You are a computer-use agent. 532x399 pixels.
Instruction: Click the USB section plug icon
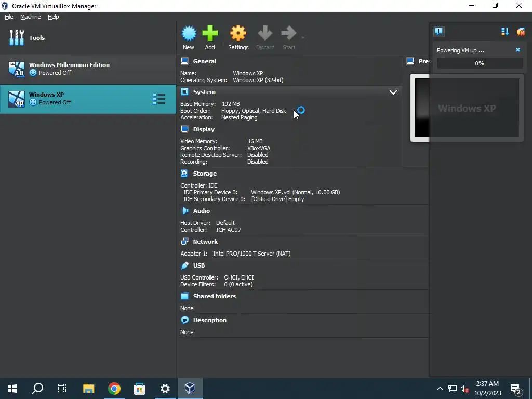point(184,265)
